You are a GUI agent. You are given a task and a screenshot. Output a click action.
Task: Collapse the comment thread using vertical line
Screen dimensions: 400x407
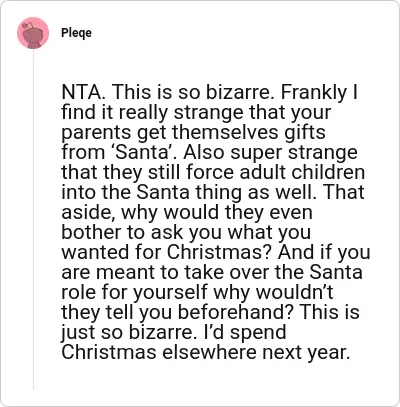click(x=33, y=219)
